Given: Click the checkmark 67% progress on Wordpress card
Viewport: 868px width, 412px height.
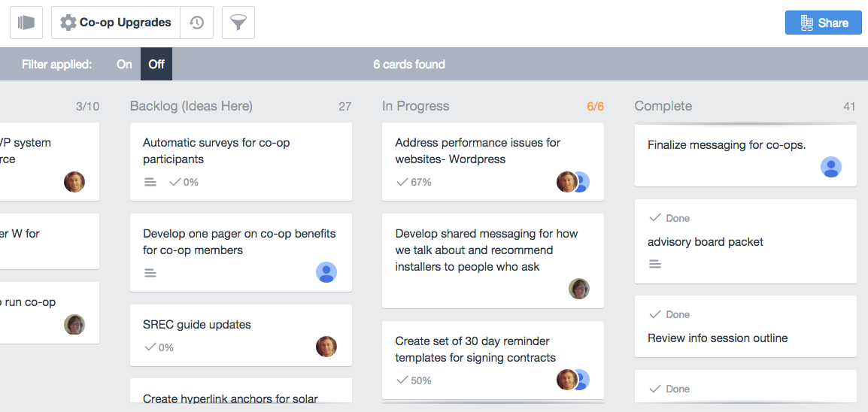Looking at the screenshot, I should coord(414,182).
